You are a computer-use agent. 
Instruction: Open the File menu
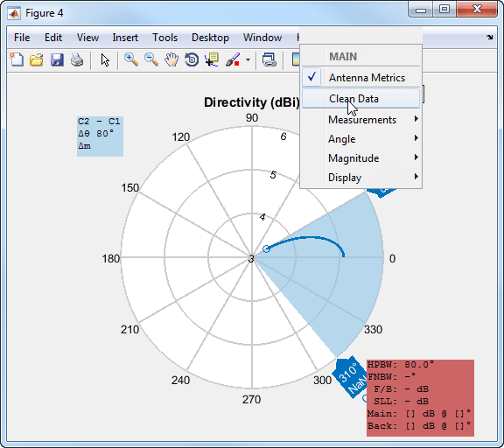(22, 38)
